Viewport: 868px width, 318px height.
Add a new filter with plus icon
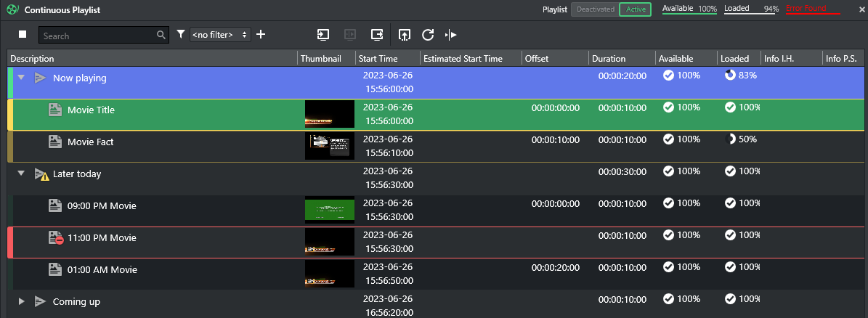[x=261, y=35]
